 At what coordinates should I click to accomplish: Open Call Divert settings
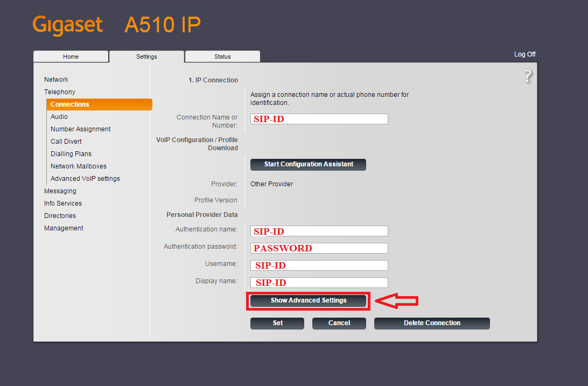[66, 141]
